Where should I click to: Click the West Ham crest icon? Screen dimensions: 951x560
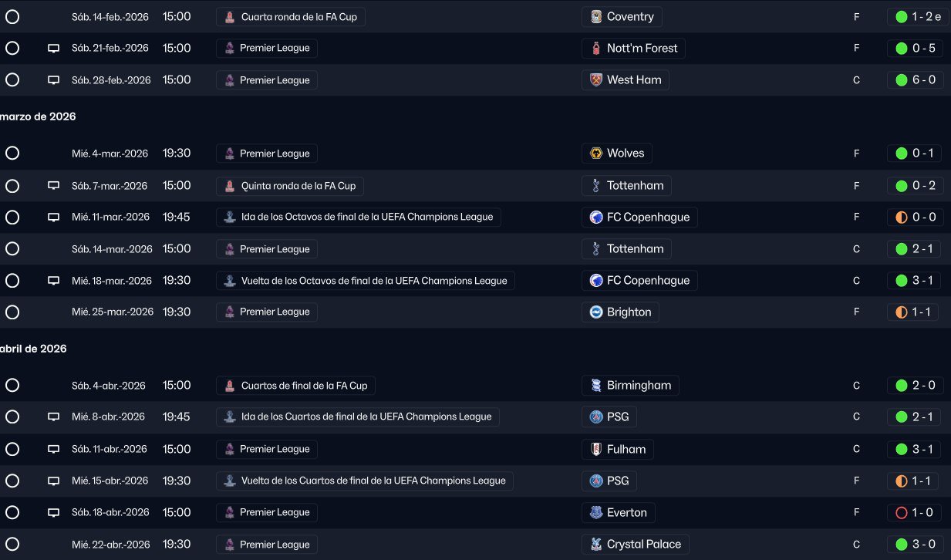[595, 80]
